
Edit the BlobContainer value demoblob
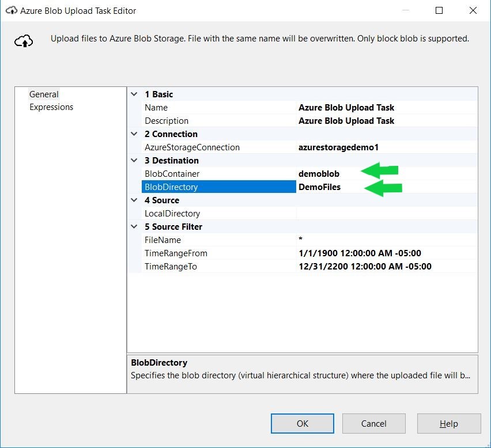click(x=319, y=174)
